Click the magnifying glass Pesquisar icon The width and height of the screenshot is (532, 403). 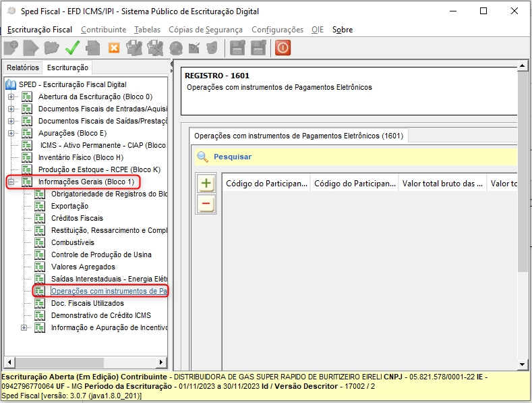[x=202, y=157]
